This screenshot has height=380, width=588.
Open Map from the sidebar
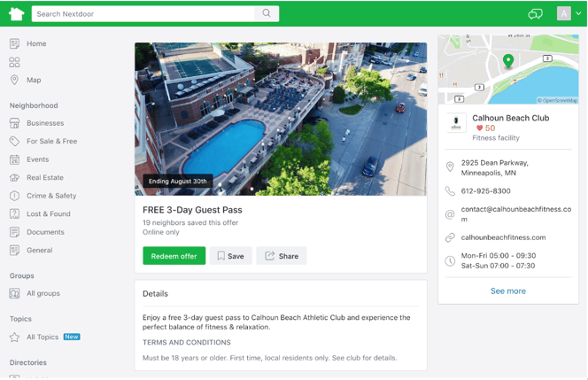point(34,80)
